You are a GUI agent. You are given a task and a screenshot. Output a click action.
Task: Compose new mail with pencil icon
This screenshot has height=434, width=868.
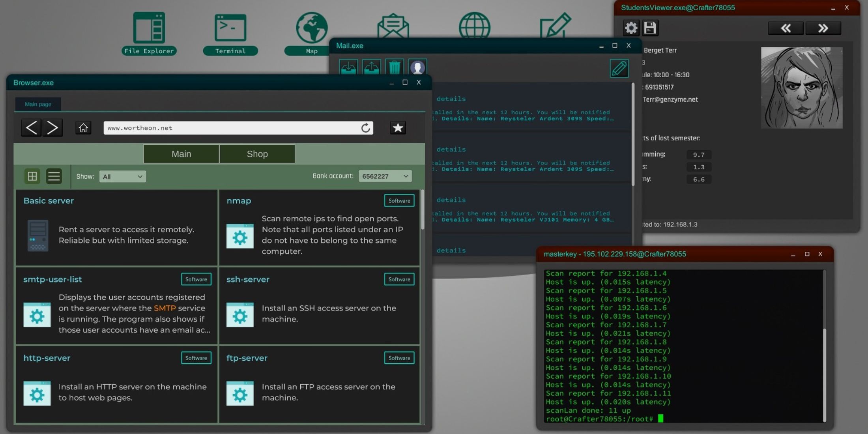click(619, 68)
